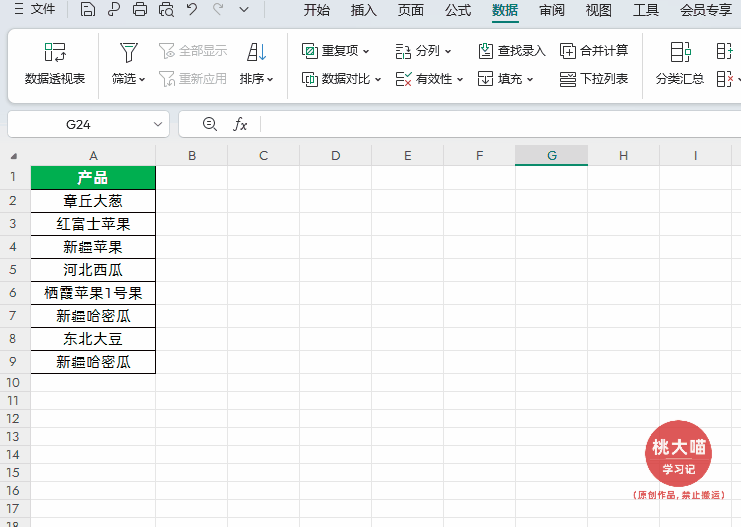Viewport: 741px width, 527px height.
Task: Click the 分类汇总 subtotal icon
Action: pyautogui.click(x=680, y=52)
